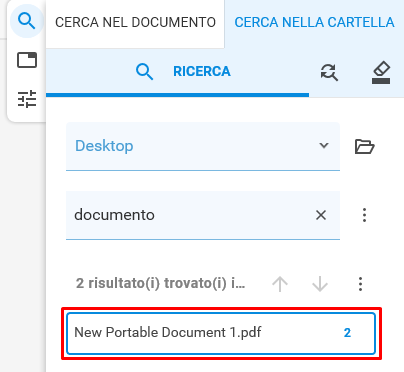The width and height of the screenshot is (404, 372).
Task: Switch to CERCA NEL DOCUMENTO tab
Action: (135, 23)
